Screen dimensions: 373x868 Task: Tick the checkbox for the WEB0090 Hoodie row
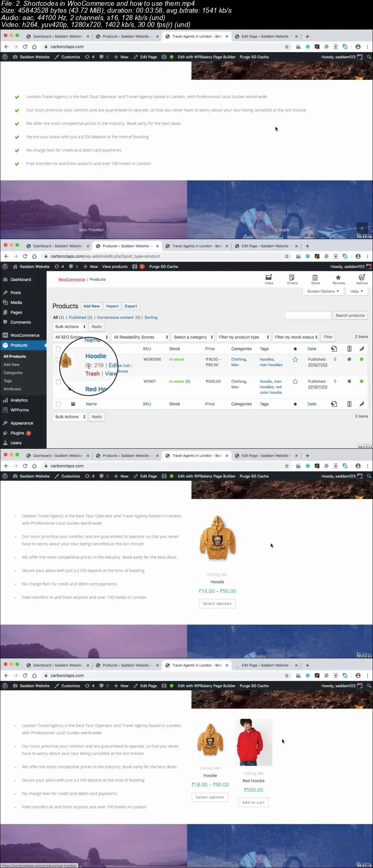click(x=58, y=360)
